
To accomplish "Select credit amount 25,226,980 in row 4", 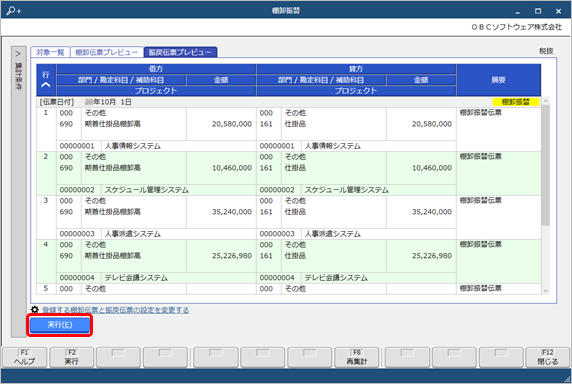I will (432, 256).
